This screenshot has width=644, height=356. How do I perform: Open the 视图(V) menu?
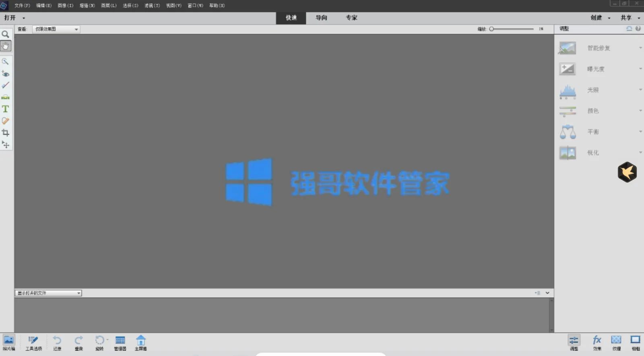174,6
